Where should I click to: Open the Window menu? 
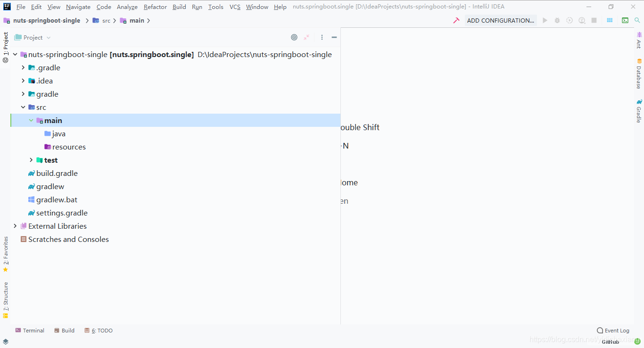coord(257,7)
